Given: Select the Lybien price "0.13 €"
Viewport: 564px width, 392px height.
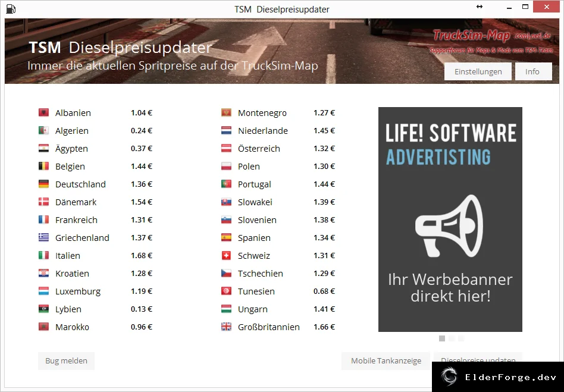Looking at the screenshot, I should [x=142, y=309].
